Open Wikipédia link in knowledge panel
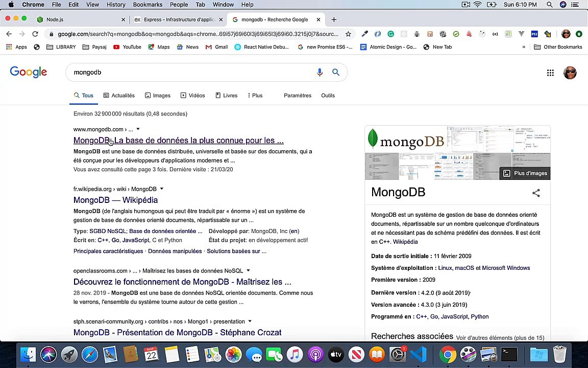The height and width of the screenshot is (368, 588). click(x=405, y=242)
